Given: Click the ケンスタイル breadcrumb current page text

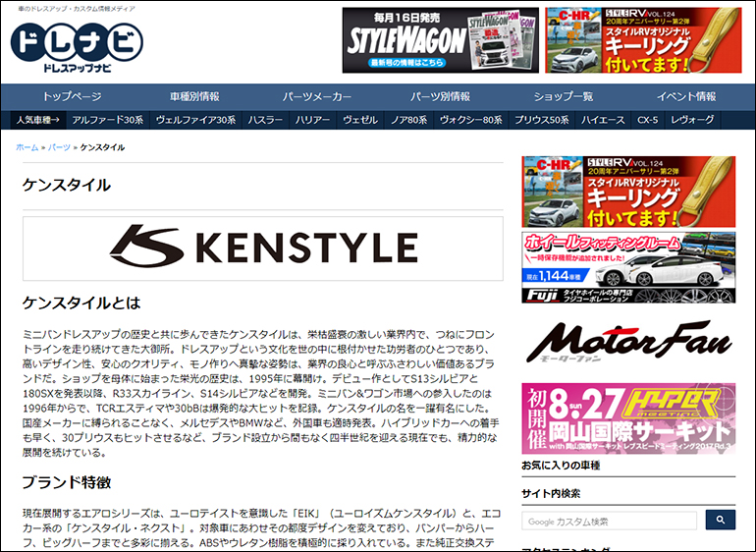Looking at the screenshot, I should pyautogui.click(x=102, y=147).
